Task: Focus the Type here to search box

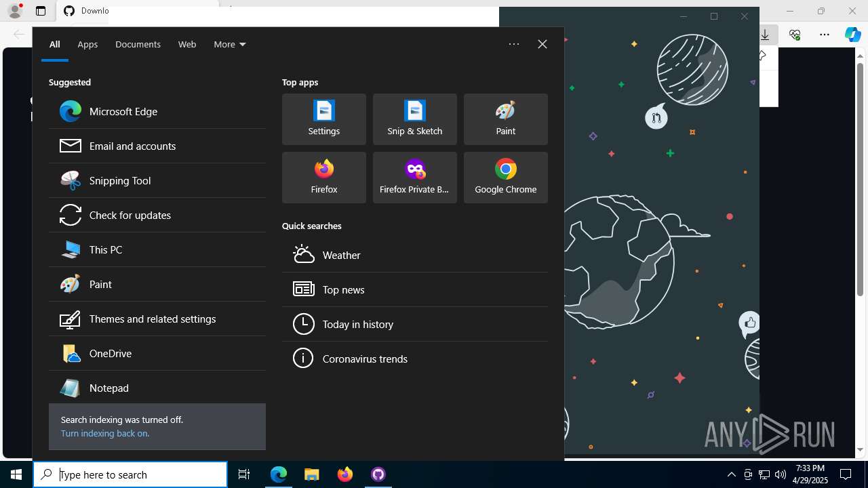Action: 130,474
